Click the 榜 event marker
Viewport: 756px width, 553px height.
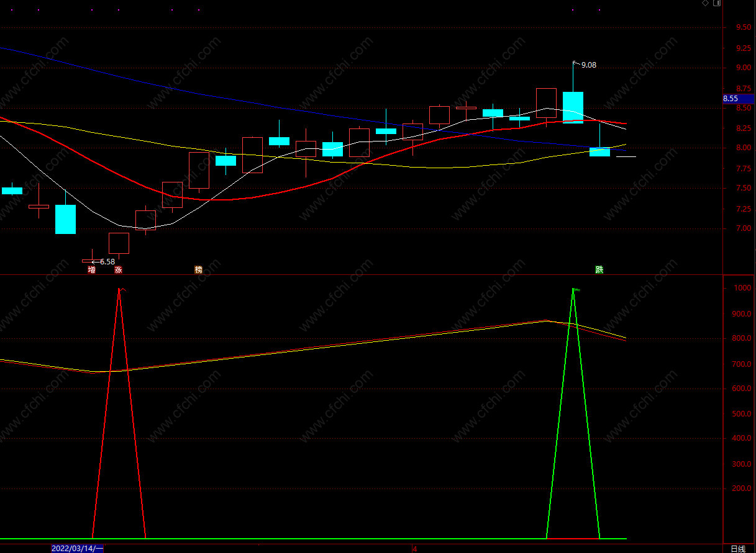198,270
